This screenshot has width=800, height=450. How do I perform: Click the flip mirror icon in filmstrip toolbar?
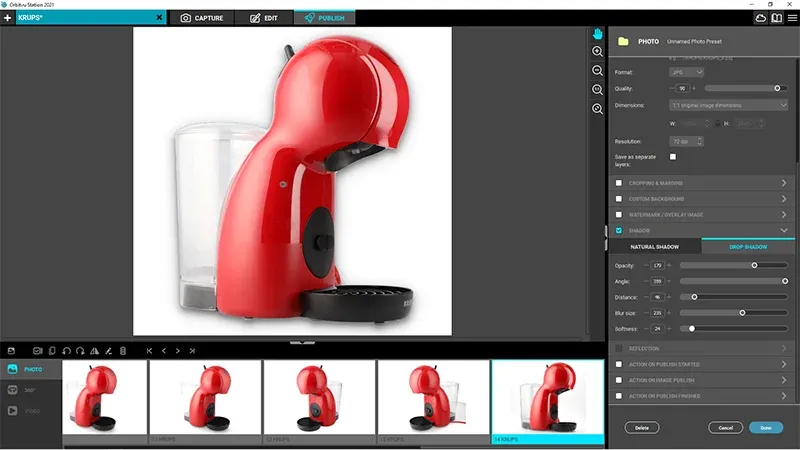94,351
